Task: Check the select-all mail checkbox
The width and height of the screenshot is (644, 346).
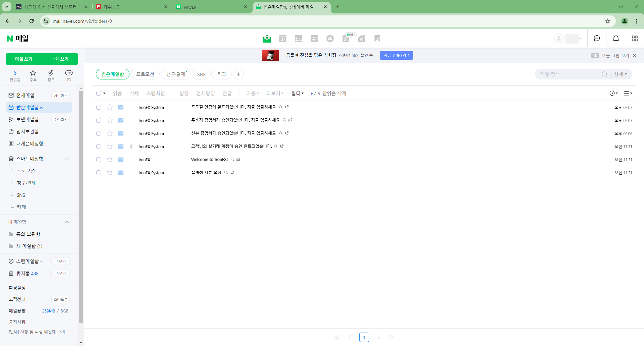Action: (x=98, y=93)
